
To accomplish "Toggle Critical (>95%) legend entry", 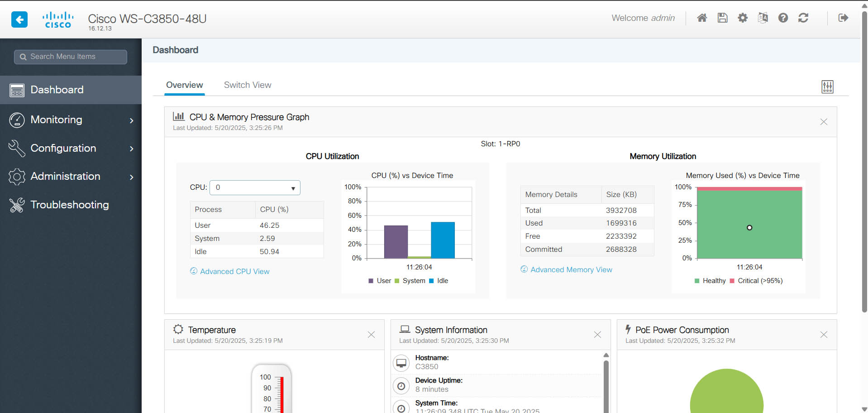I will (x=756, y=281).
